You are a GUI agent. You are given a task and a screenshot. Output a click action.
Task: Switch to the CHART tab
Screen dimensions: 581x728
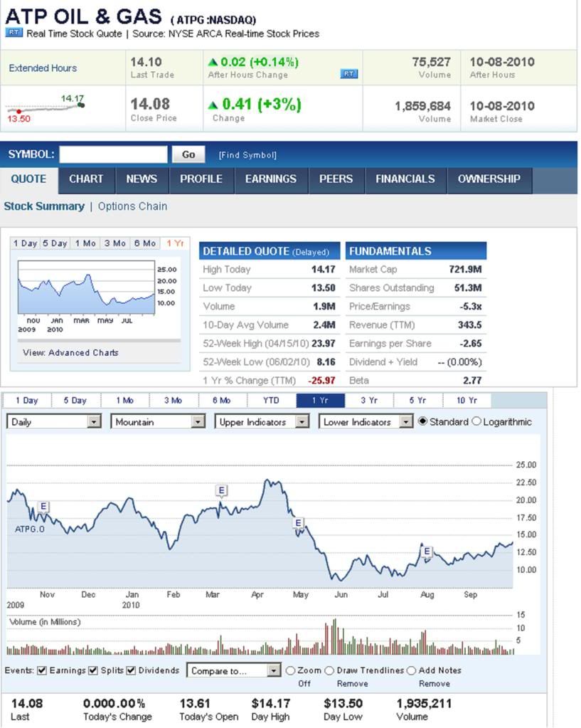(86, 179)
